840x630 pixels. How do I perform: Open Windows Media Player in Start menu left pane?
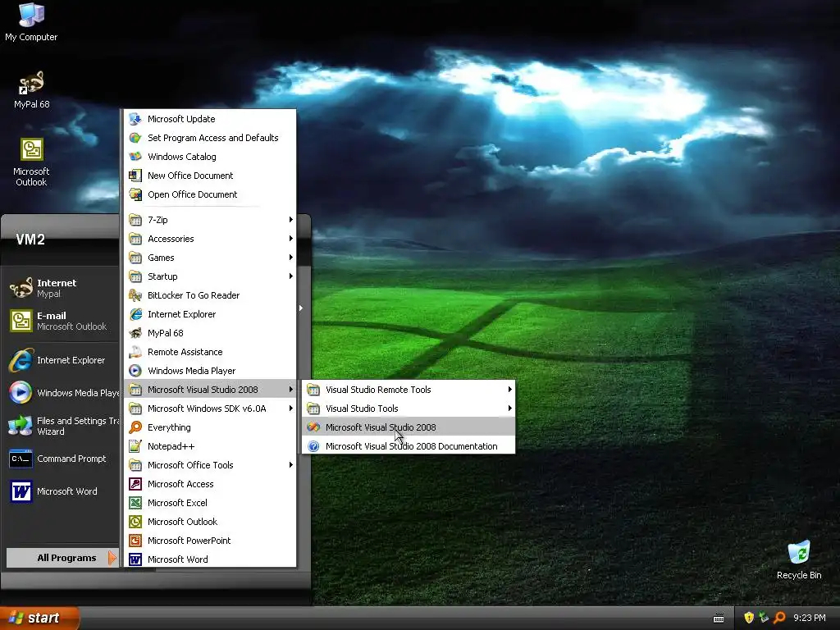(62, 393)
